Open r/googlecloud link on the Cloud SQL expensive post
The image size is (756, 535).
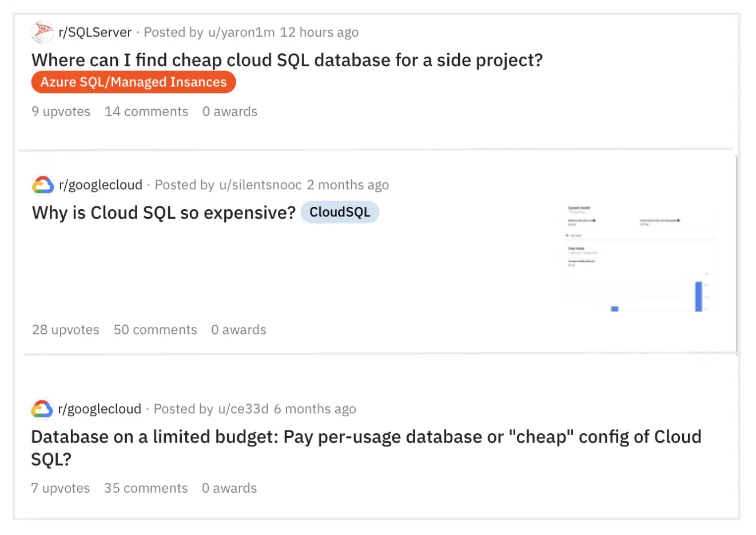tap(101, 185)
